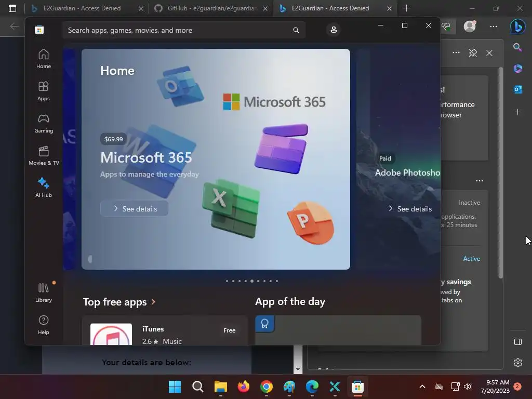The width and height of the screenshot is (532, 399).
Task: Click page scrollbar down arrow in Edge
Action: (x=298, y=369)
